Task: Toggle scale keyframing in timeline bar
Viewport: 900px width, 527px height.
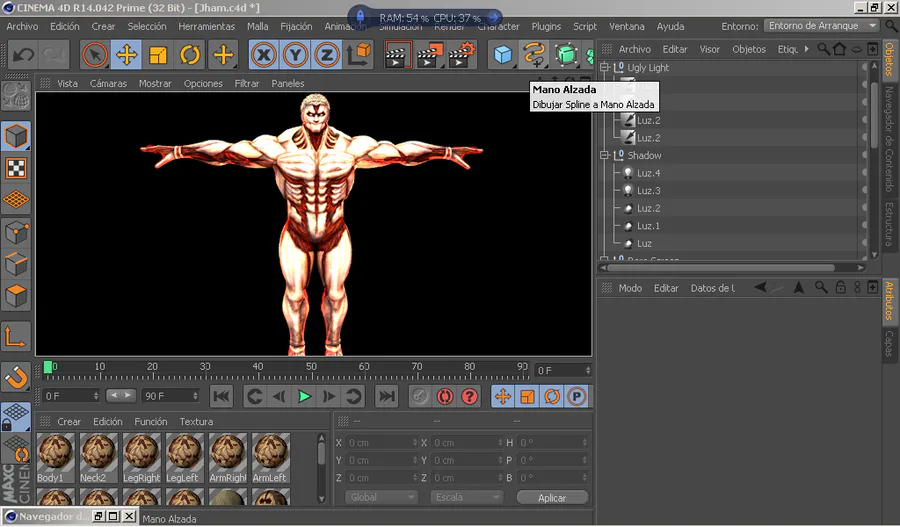Action: point(527,397)
